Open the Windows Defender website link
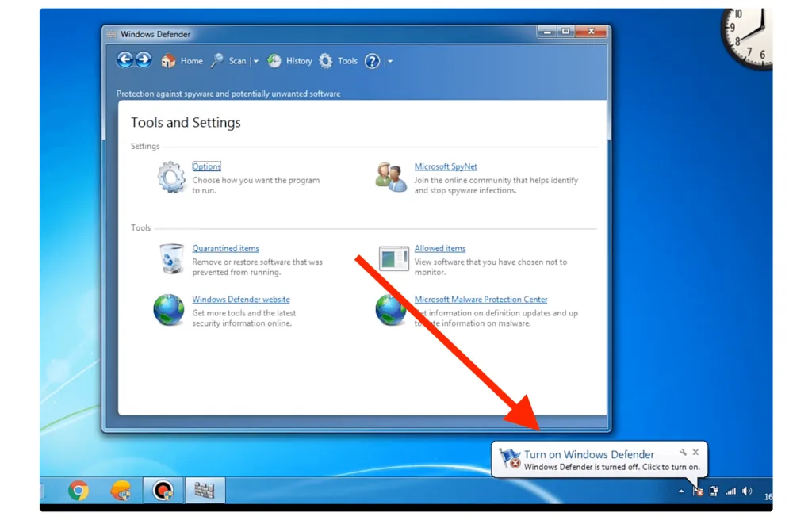 tap(241, 300)
